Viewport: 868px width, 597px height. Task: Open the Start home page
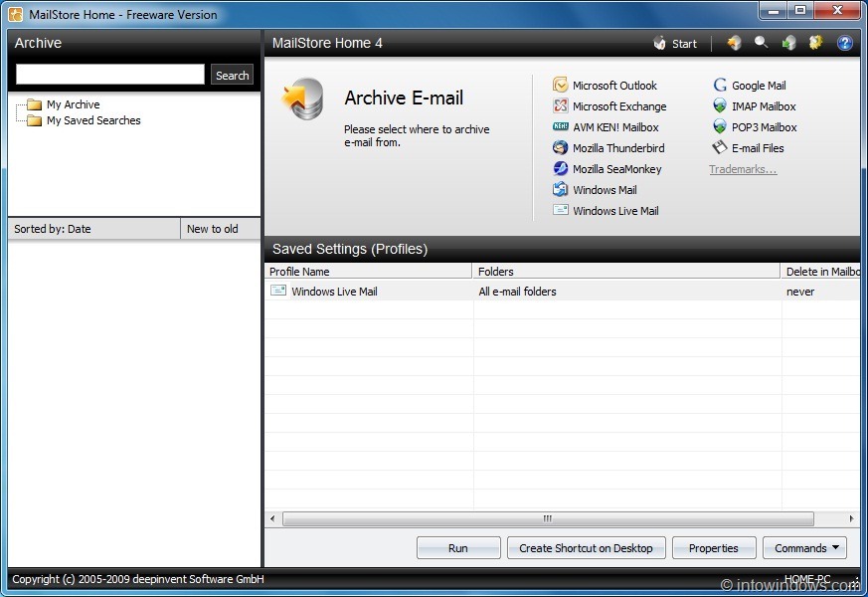coord(675,43)
